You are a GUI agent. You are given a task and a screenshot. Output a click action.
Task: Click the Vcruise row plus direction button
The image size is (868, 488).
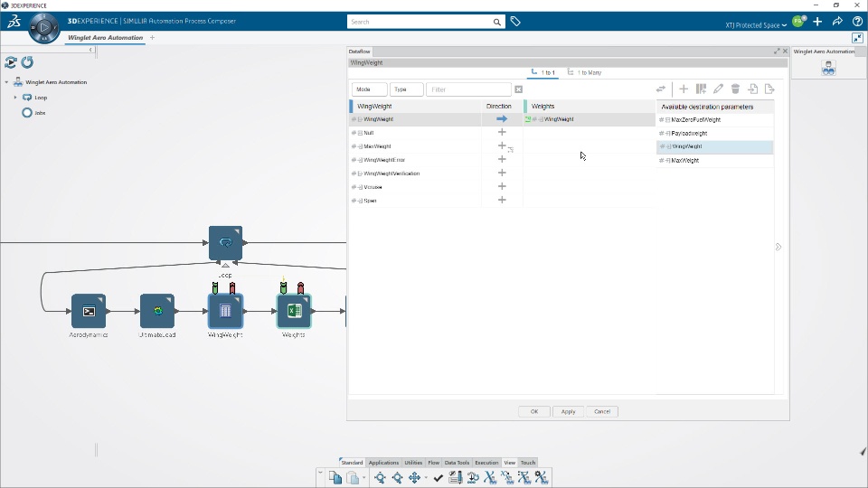502,186
